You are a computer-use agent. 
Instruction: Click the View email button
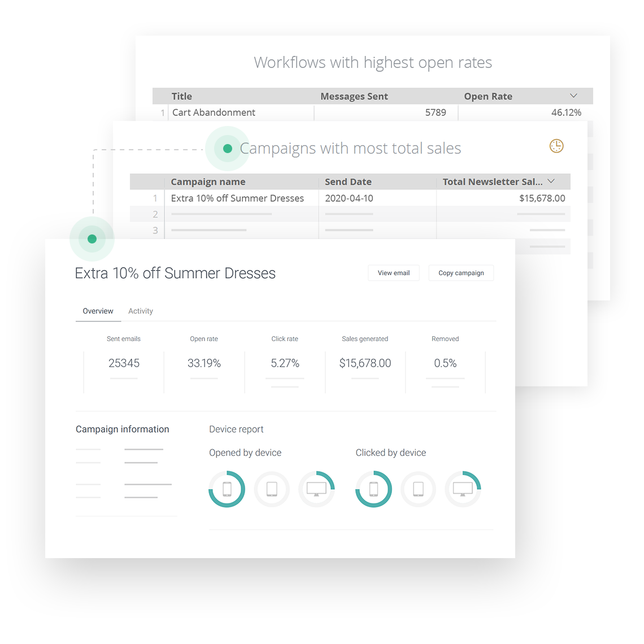coord(393,273)
